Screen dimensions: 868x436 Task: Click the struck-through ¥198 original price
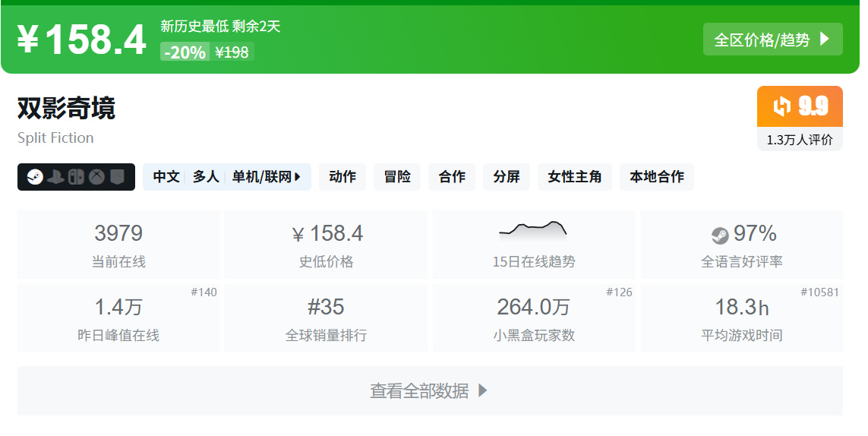[232, 52]
